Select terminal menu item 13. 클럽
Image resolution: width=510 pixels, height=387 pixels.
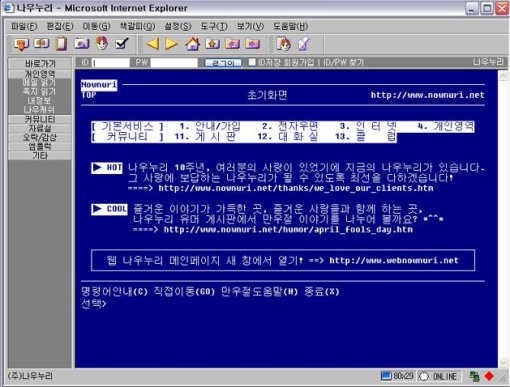point(366,137)
